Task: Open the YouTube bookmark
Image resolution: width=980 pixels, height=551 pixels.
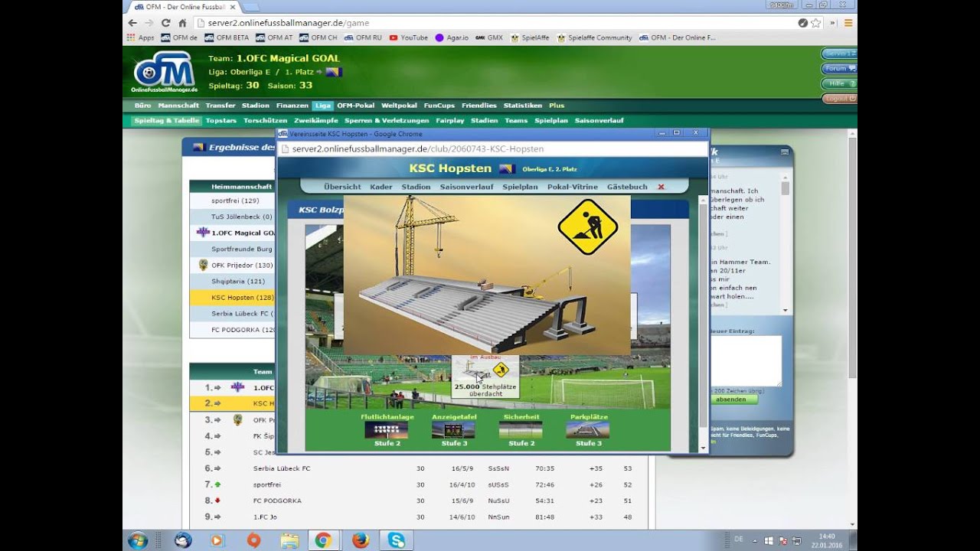Action: click(408, 37)
